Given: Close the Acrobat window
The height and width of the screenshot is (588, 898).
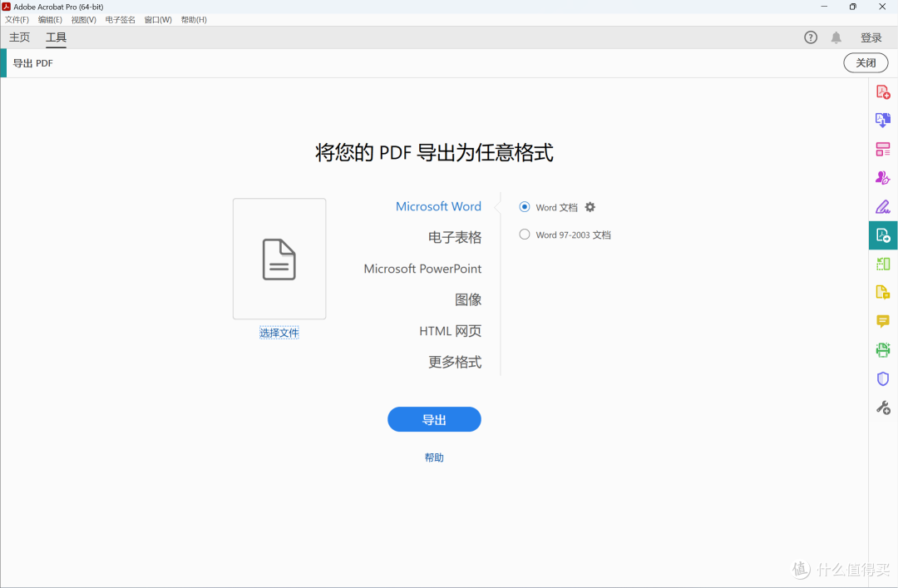Looking at the screenshot, I should point(882,7).
